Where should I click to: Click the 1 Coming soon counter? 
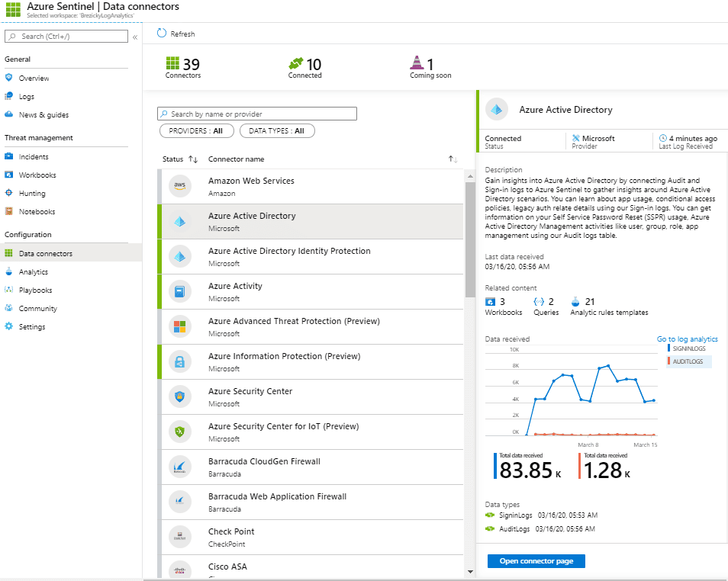430,68
